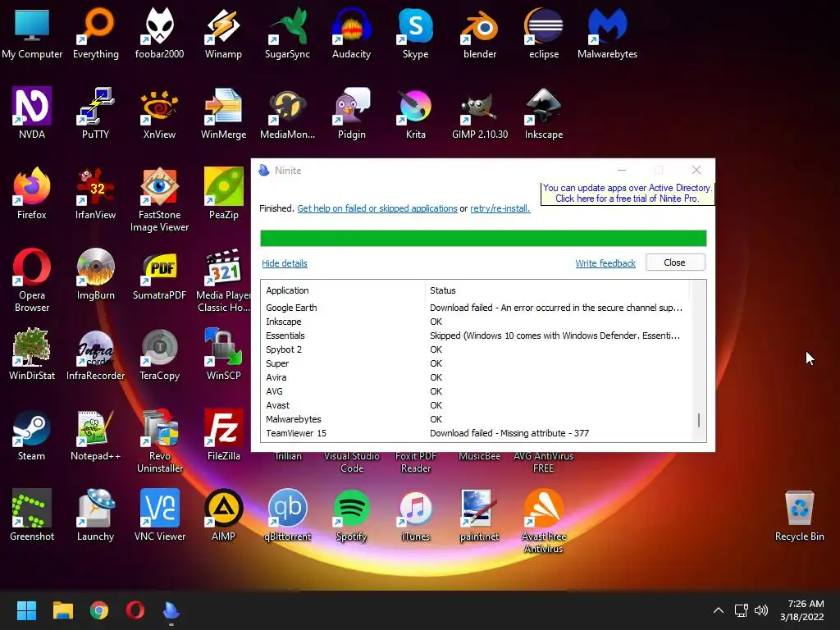This screenshot has width=840, height=630.
Task: Open the Write feedback link
Action: point(605,263)
